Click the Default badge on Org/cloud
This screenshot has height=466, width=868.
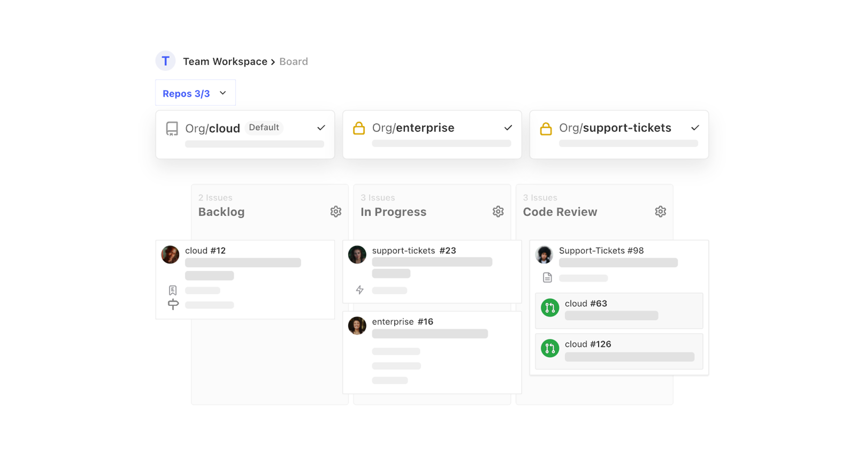click(x=264, y=127)
